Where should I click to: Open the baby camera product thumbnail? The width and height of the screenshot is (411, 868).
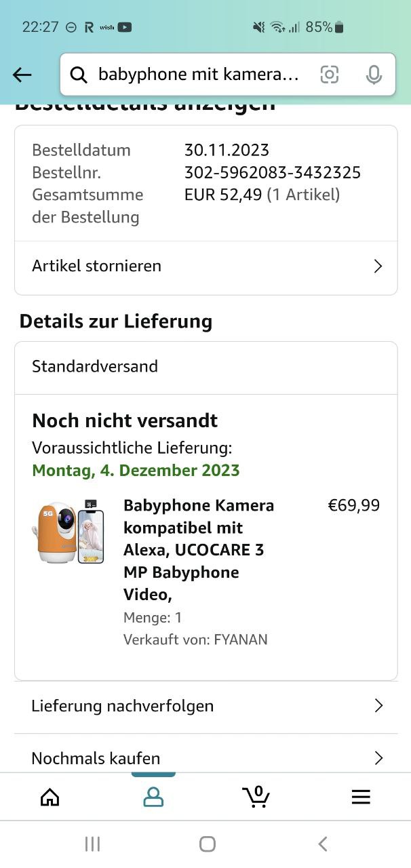(x=68, y=532)
